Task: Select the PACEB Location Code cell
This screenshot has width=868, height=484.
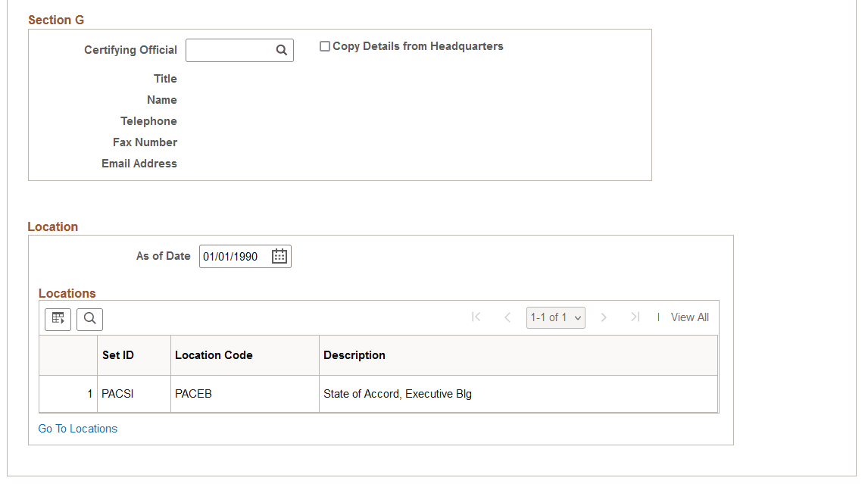Action: pyautogui.click(x=193, y=394)
